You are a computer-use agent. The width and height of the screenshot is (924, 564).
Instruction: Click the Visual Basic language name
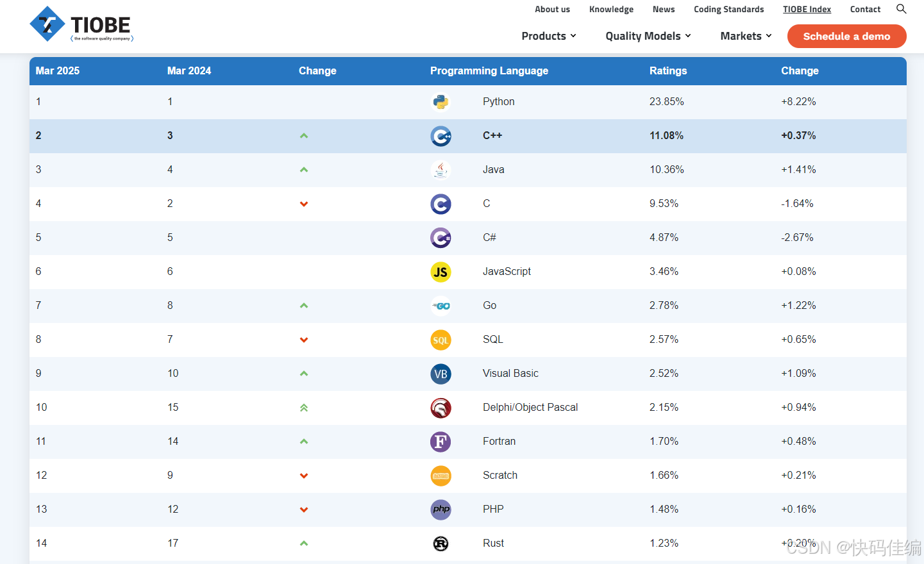[x=510, y=373]
